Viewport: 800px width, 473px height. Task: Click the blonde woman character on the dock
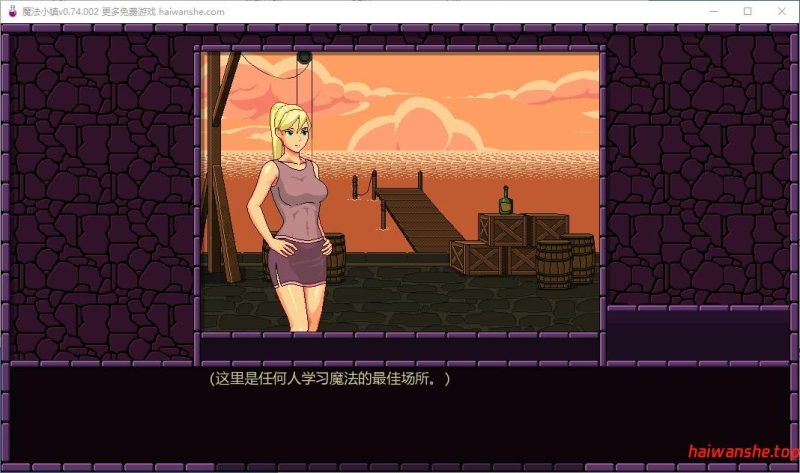[x=291, y=217]
